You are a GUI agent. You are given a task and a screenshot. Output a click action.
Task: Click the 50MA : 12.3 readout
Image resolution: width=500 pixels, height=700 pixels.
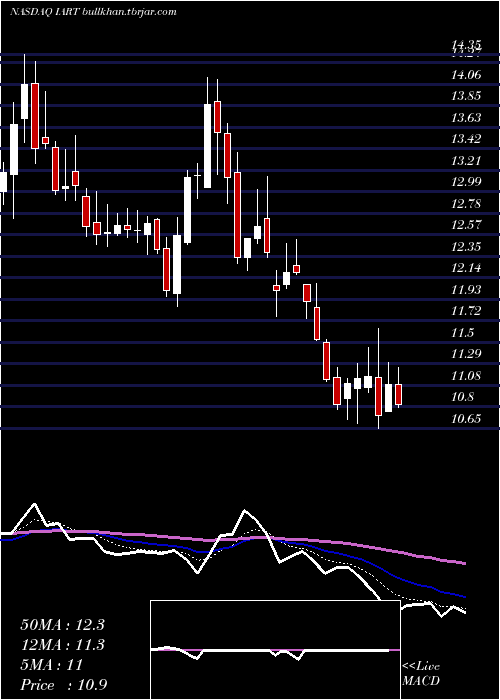point(62,625)
